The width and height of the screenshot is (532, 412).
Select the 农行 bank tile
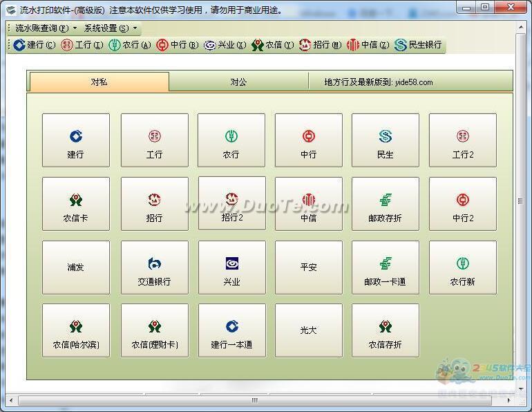tap(231, 140)
